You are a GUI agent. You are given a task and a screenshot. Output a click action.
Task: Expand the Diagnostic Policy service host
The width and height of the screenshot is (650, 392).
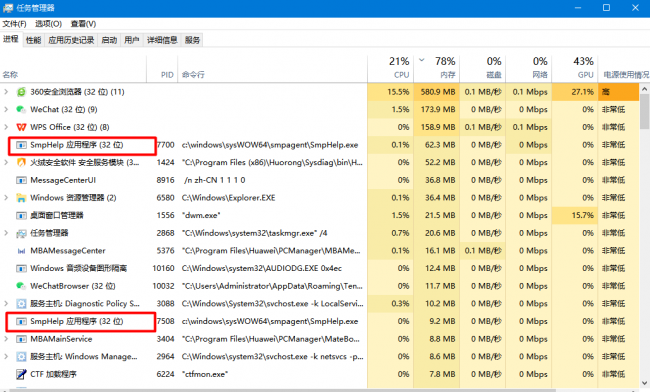(x=6, y=304)
